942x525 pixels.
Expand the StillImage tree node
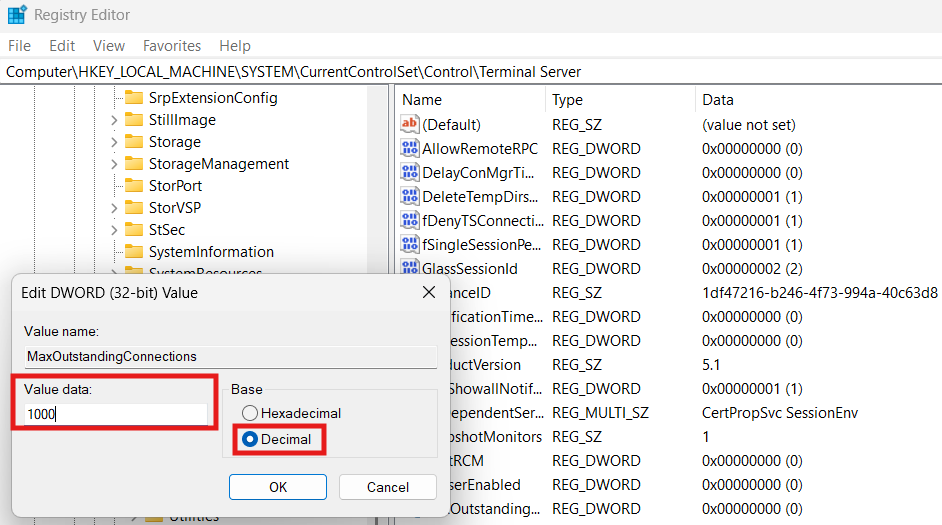point(113,120)
